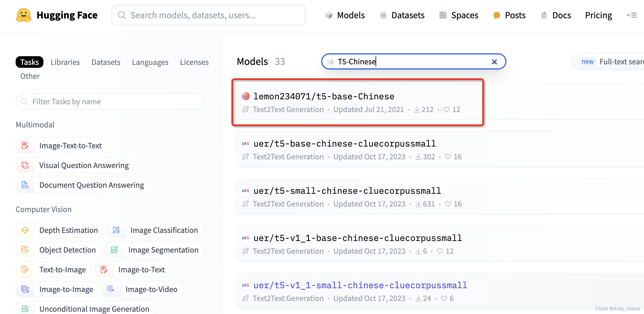Filter by Image-Text-to-Text task
The image size is (644, 314).
pyautogui.click(x=61, y=145)
